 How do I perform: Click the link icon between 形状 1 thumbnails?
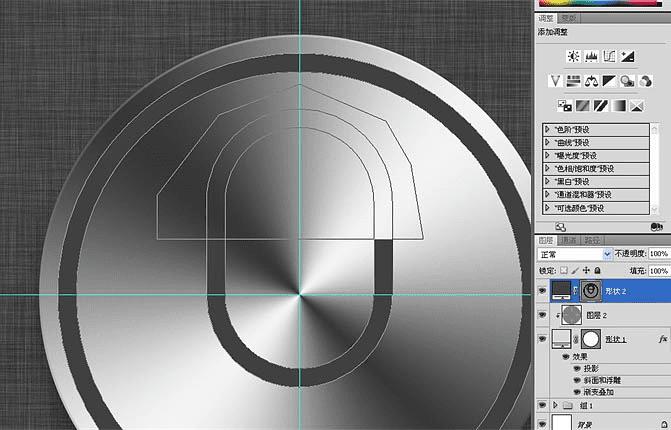pyautogui.click(x=576, y=339)
